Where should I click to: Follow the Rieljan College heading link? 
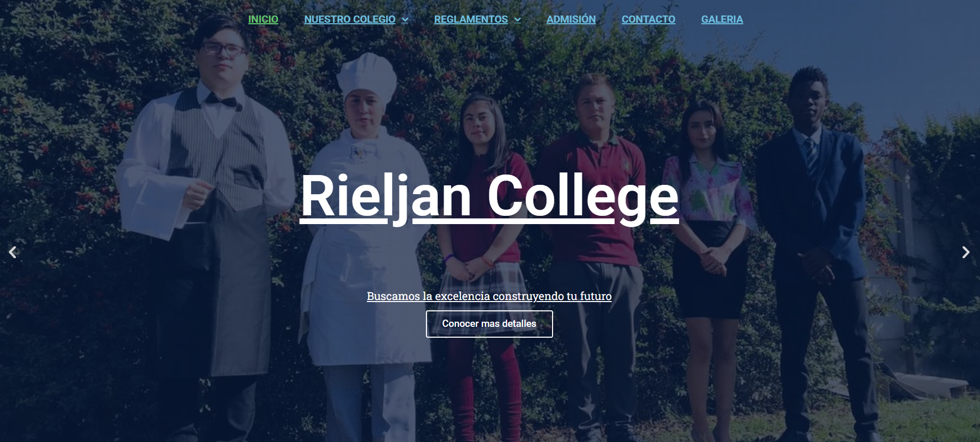click(489, 196)
